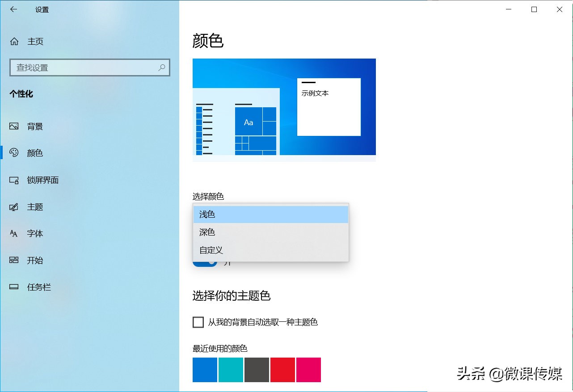Click the 锁屏界面 lock screen icon
Viewport: 573px width, 392px height.
point(13,180)
